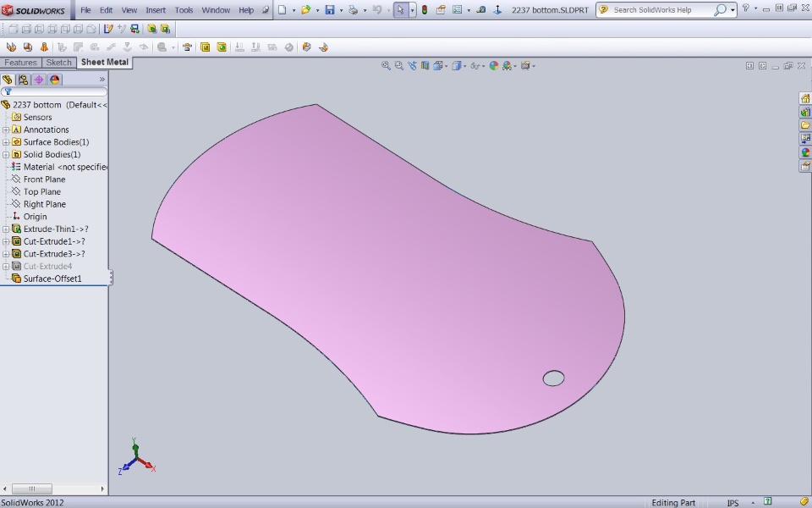Open SolidWorks Resources home icon in task pane
812x508 pixels.
[x=805, y=98]
